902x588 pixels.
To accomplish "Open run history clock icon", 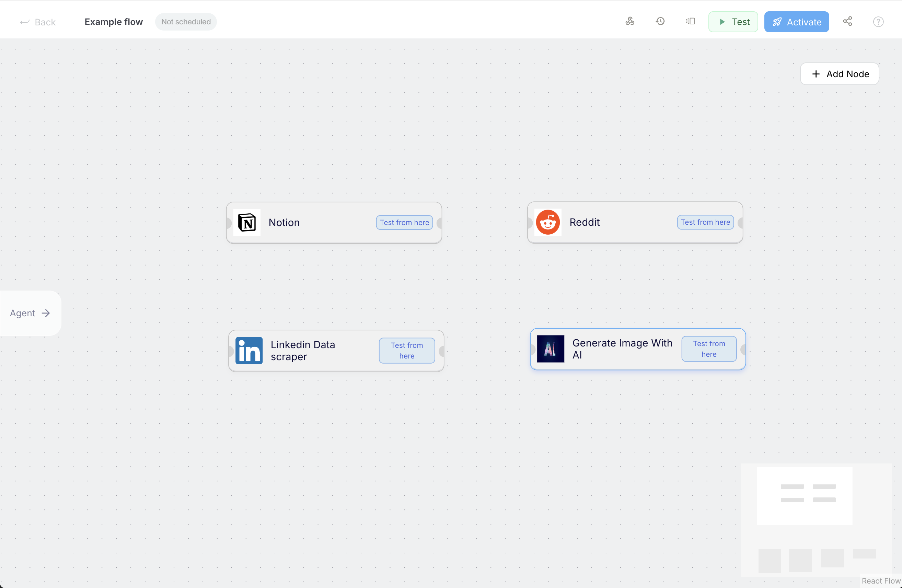I will coord(660,22).
